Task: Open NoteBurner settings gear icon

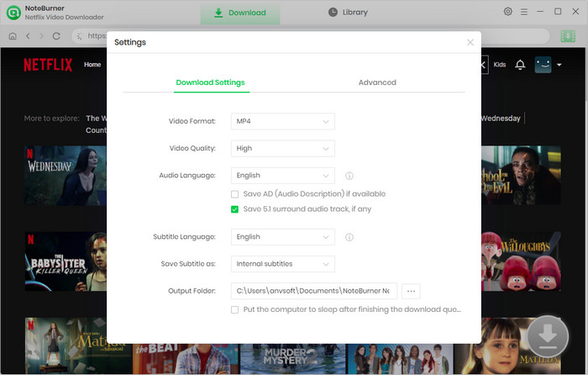Action: 507,12
